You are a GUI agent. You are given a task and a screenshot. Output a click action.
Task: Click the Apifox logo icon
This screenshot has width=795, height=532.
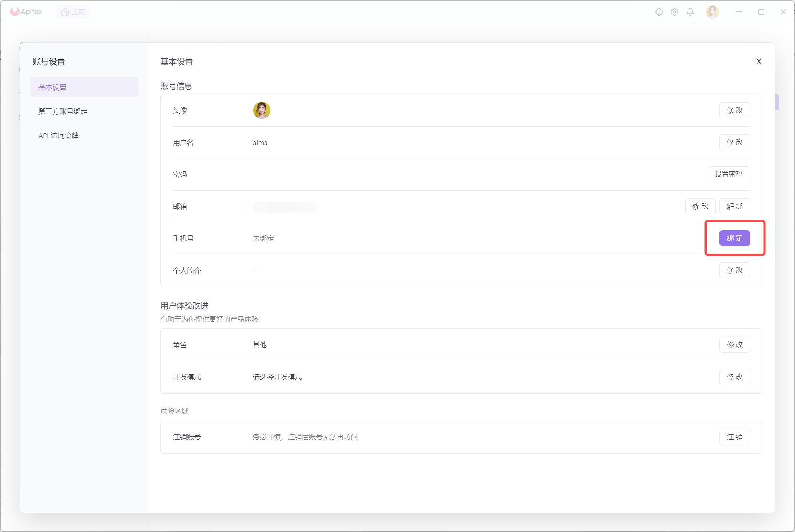tap(15, 12)
